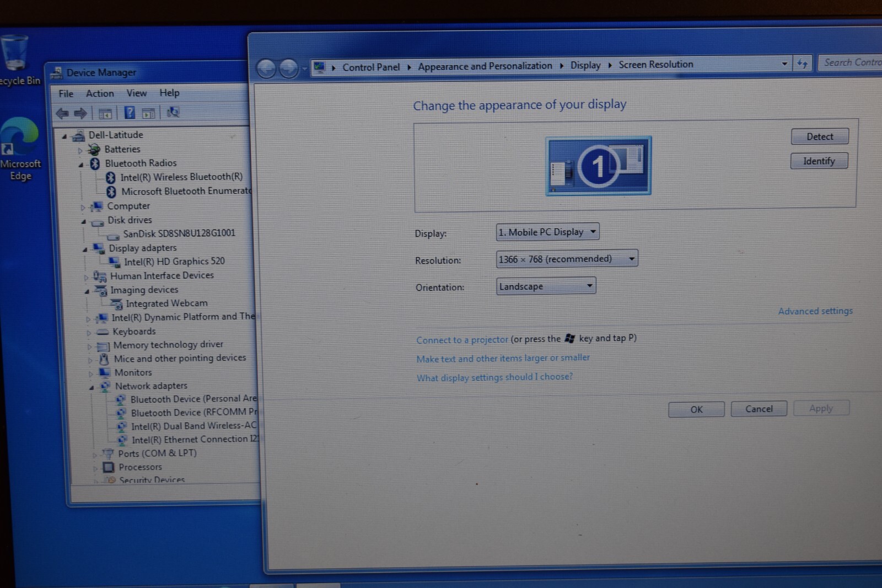Image resolution: width=882 pixels, height=588 pixels.
Task: Launch Microsoft Edge from desktop shortcut
Action: click(20, 149)
